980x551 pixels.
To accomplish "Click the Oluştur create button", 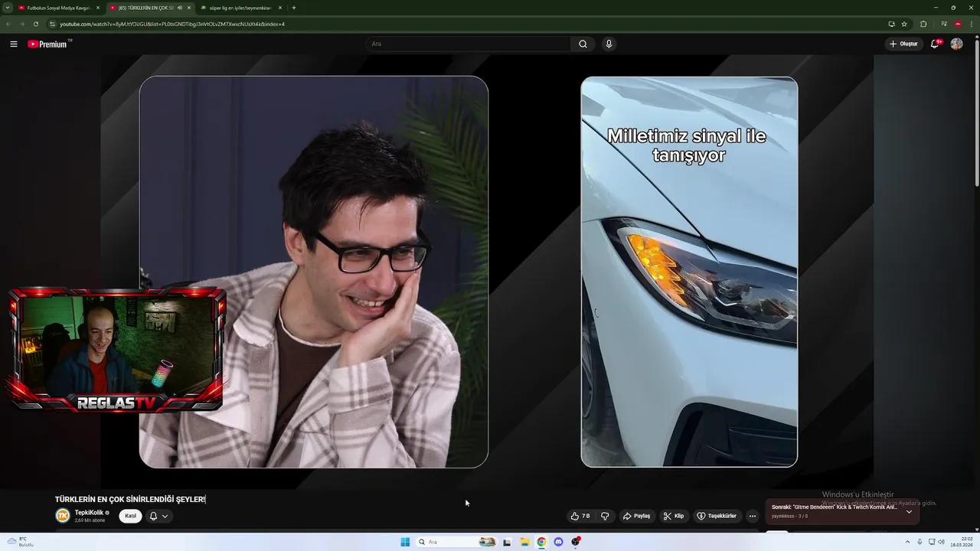I will point(903,44).
